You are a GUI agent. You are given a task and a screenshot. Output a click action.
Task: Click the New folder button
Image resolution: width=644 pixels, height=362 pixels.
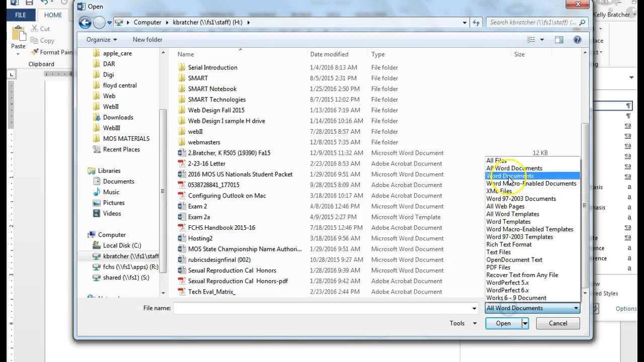[x=147, y=40]
